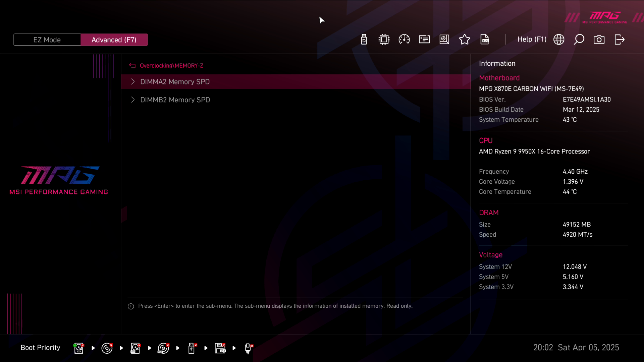Take screenshot with camera icon

599,40
